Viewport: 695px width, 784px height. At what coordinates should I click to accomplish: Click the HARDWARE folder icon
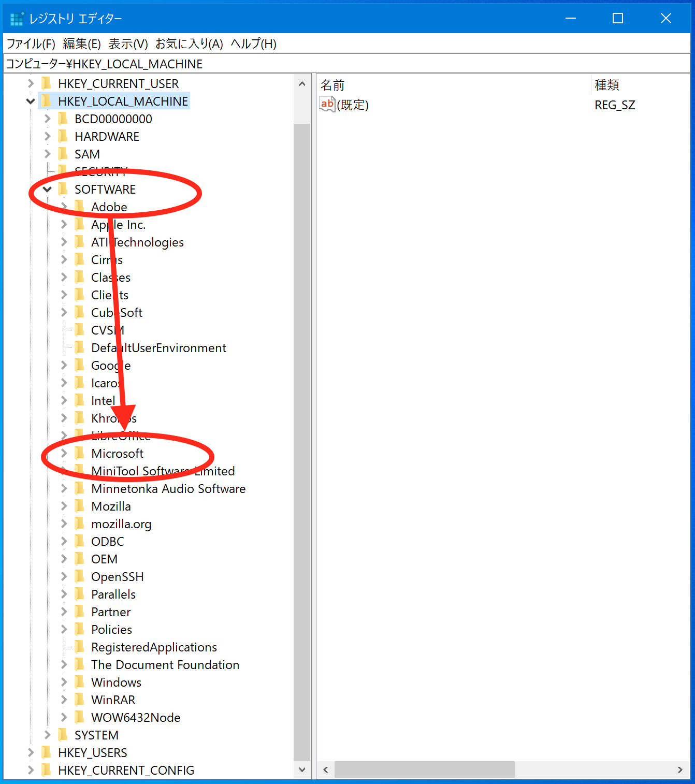click(63, 136)
